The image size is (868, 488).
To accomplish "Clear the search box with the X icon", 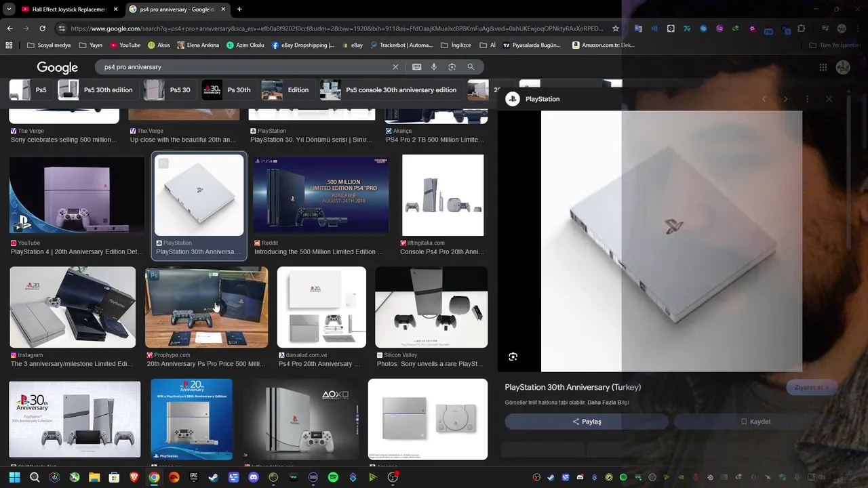I will (395, 67).
